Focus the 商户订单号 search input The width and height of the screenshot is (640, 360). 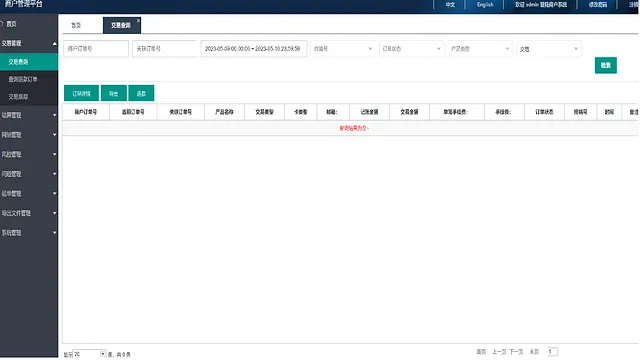click(96, 49)
